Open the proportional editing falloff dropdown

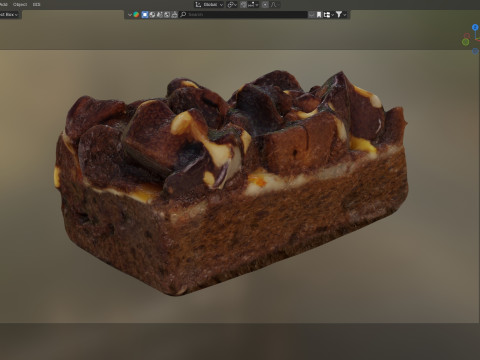[275, 5]
